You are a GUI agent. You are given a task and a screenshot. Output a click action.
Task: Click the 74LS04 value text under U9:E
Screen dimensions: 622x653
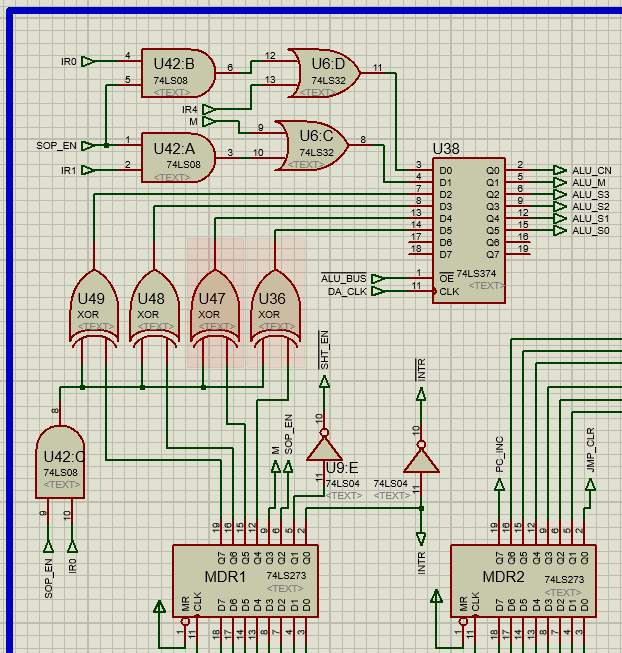click(x=342, y=484)
